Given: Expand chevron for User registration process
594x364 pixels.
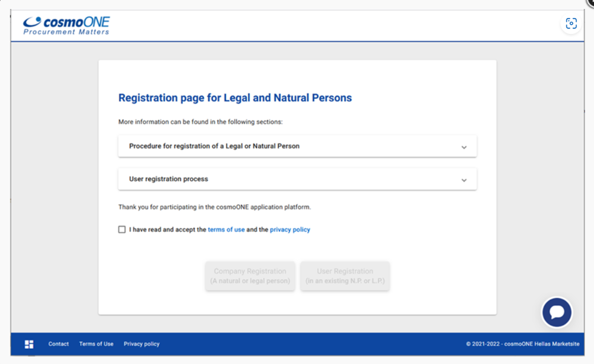Looking at the screenshot, I should [464, 180].
